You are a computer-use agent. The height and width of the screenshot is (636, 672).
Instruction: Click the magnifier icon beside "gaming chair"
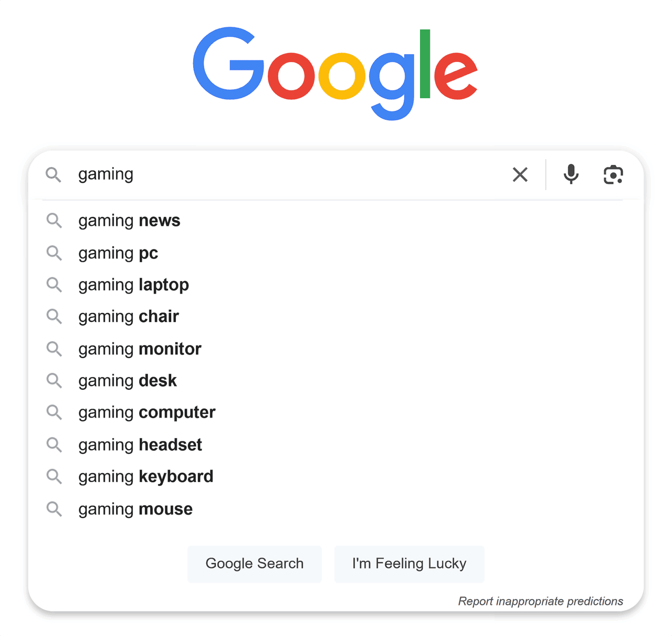coord(54,316)
